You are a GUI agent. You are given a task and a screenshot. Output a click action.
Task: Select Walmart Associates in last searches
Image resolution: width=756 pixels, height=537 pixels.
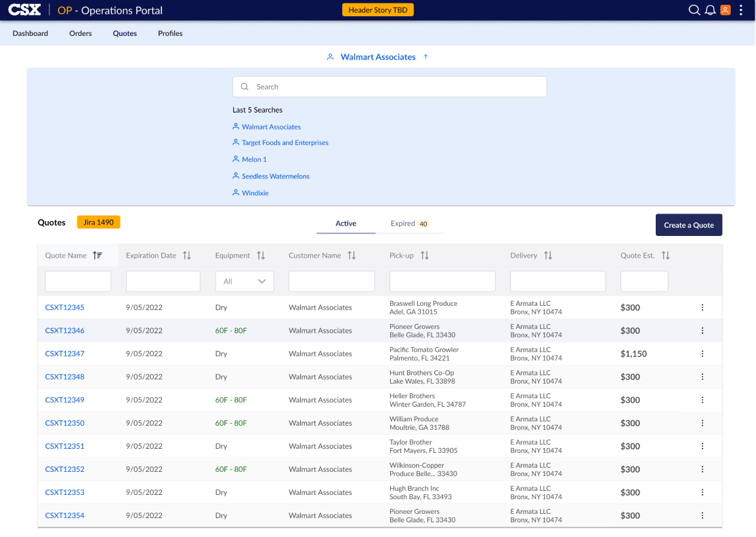[271, 127]
